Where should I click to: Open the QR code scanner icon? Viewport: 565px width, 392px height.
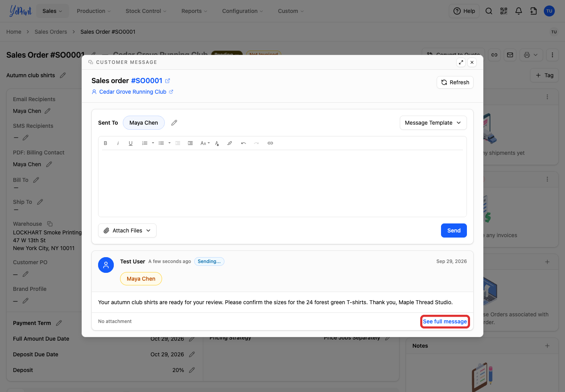(x=504, y=11)
